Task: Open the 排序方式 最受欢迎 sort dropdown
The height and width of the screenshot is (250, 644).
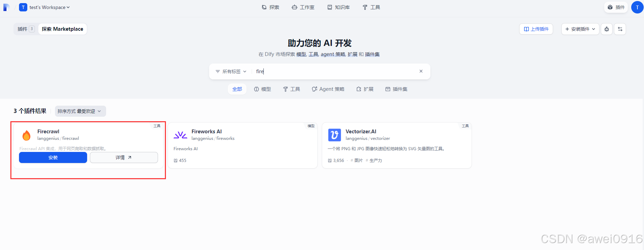Action: [80, 111]
